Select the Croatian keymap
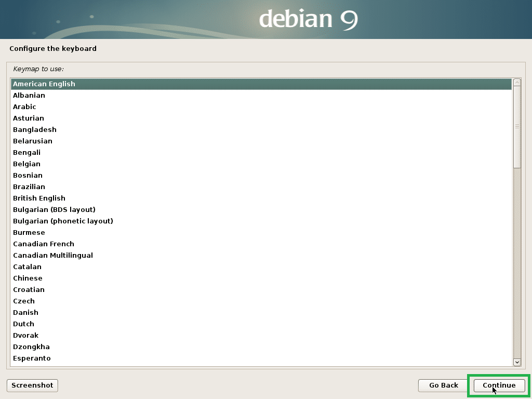This screenshot has width=532, height=399. click(261, 290)
